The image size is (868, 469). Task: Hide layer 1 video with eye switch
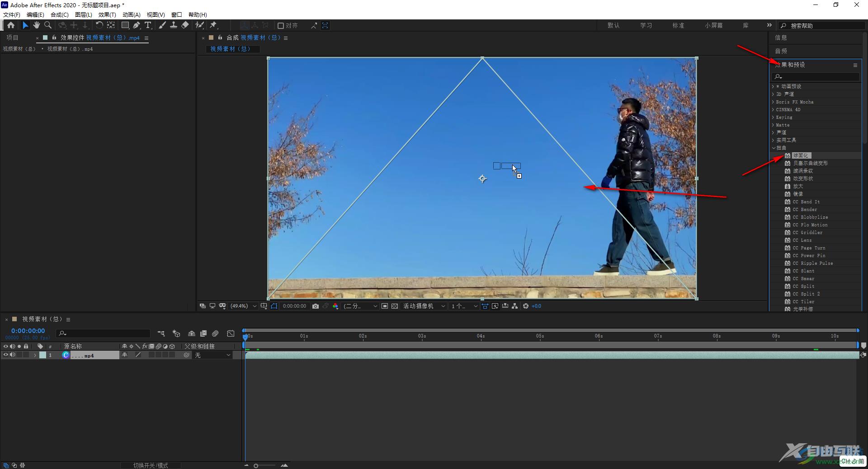[x=6, y=355]
